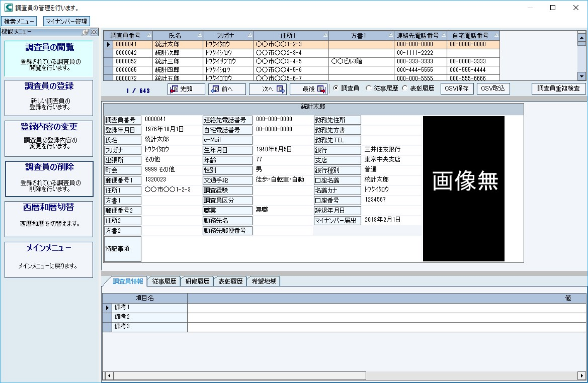Click the 備考2 row label
Image resolution: width=588 pixels, height=383 pixels.
click(x=149, y=317)
